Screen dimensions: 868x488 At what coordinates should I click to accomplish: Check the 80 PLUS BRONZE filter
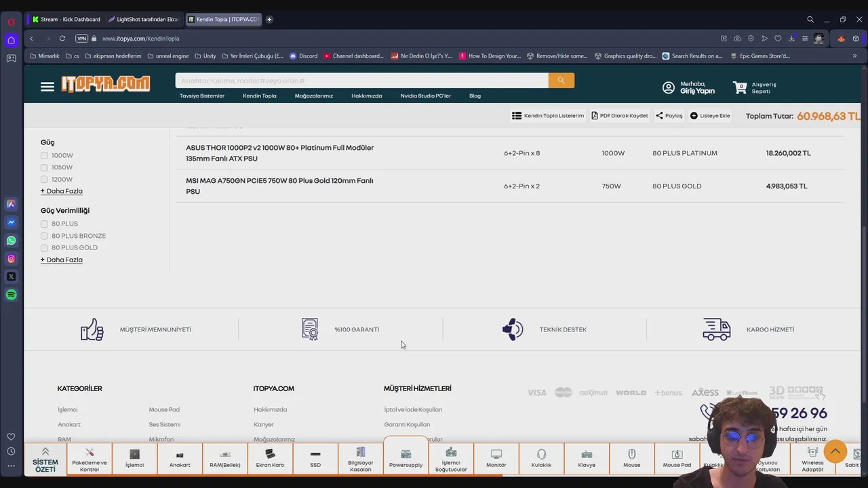pyautogui.click(x=44, y=236)
